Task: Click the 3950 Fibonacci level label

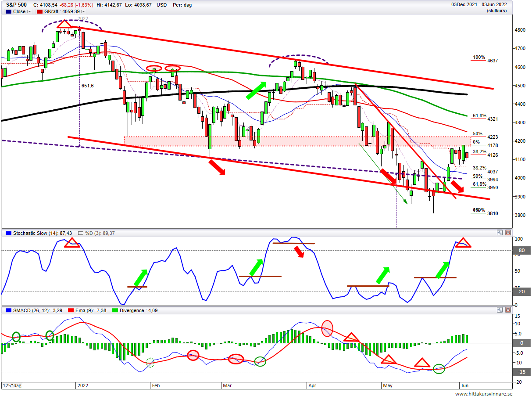Action: [493, 187]
